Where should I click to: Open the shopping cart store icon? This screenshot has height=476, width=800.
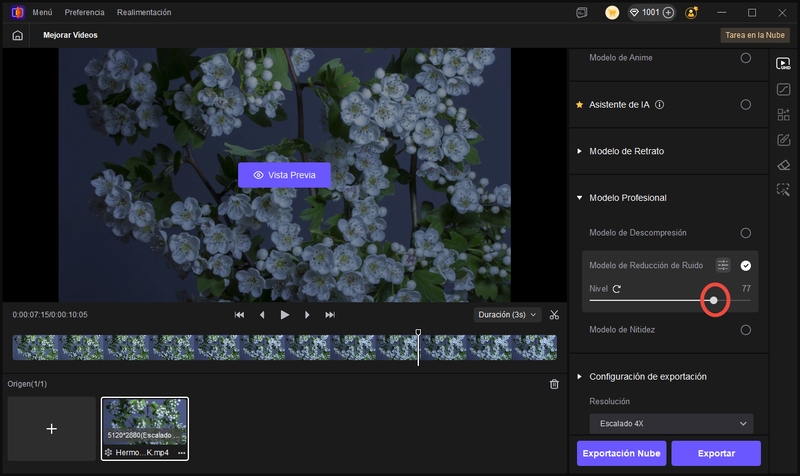(x=612, y=13)
